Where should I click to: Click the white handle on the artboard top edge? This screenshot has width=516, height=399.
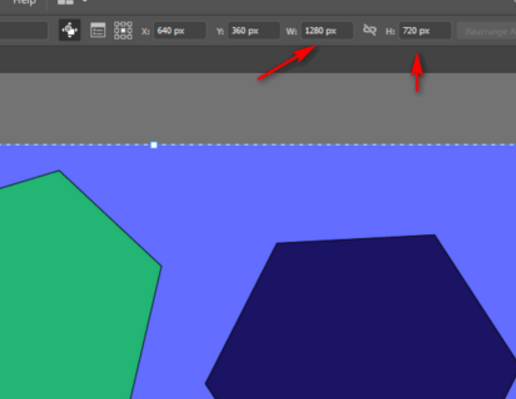pyautogui.click(x=154, y=145)
